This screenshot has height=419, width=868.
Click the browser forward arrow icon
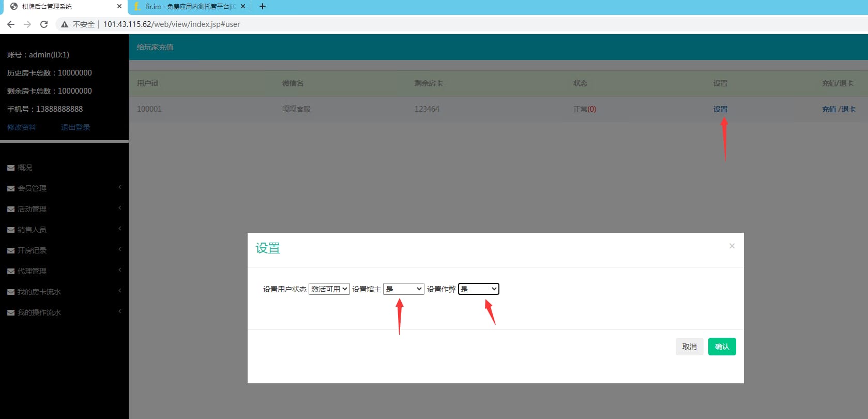(x=27, y=24)
